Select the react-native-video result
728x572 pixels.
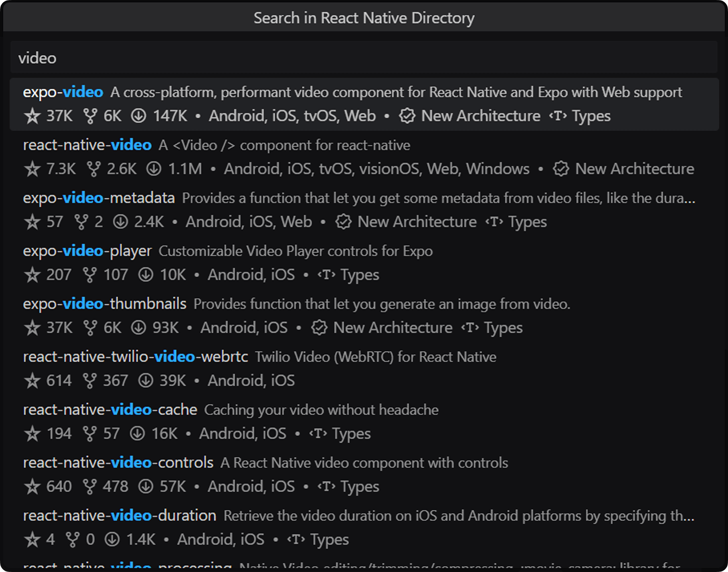364,157
